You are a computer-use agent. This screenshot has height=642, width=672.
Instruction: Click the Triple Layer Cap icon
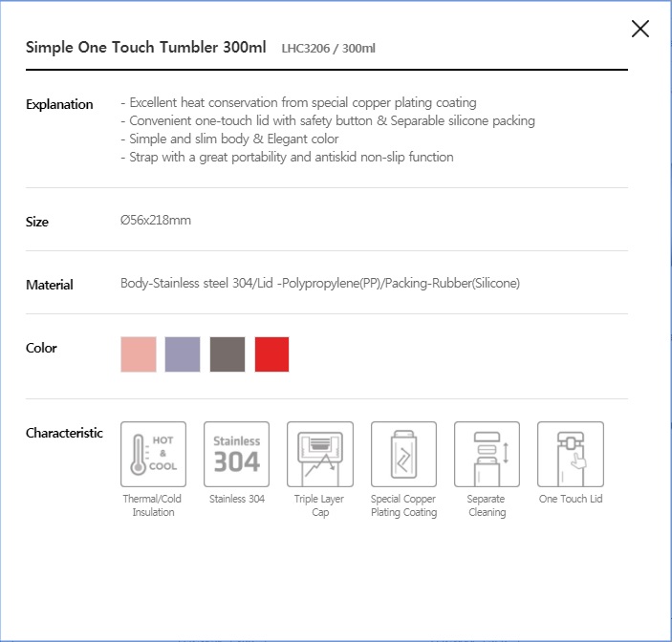pos(320,454)
